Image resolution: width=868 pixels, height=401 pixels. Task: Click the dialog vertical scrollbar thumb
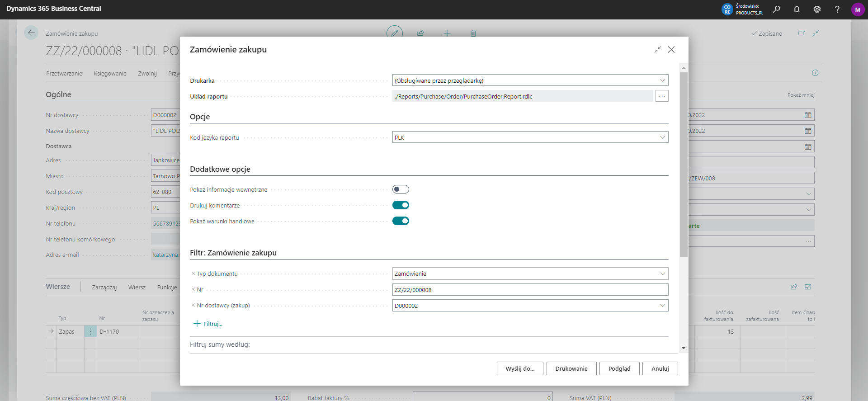pyautogui.click(x=684, y=164)
